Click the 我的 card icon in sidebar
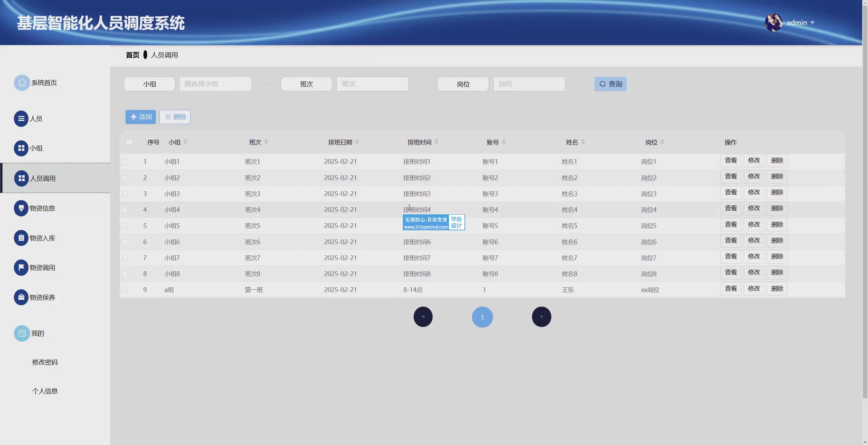Screen dimensions: 868x445 tap(22, 333)
